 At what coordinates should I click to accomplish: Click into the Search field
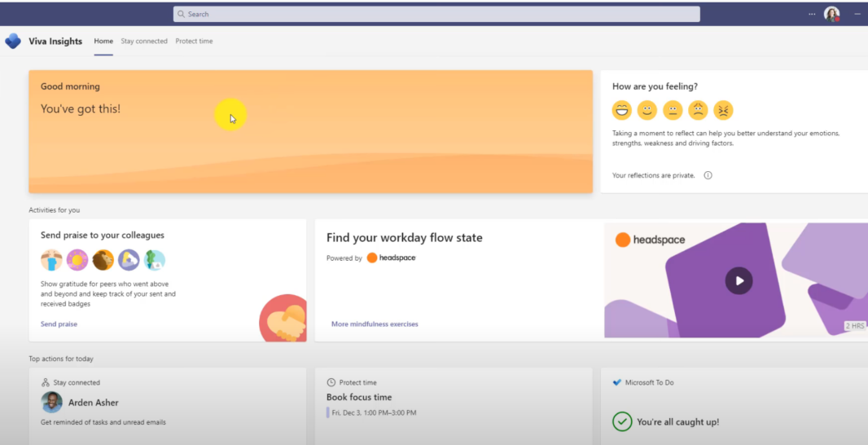[436, 14]
